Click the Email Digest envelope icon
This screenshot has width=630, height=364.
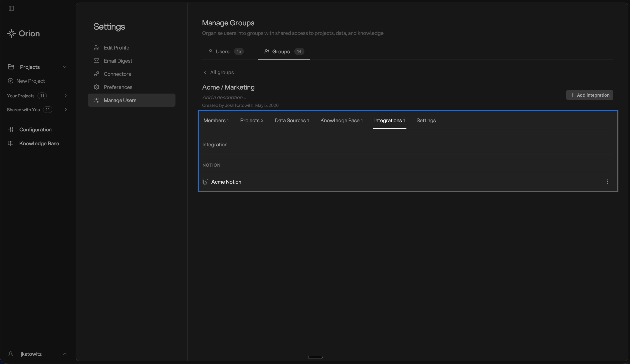click(96, 61)
